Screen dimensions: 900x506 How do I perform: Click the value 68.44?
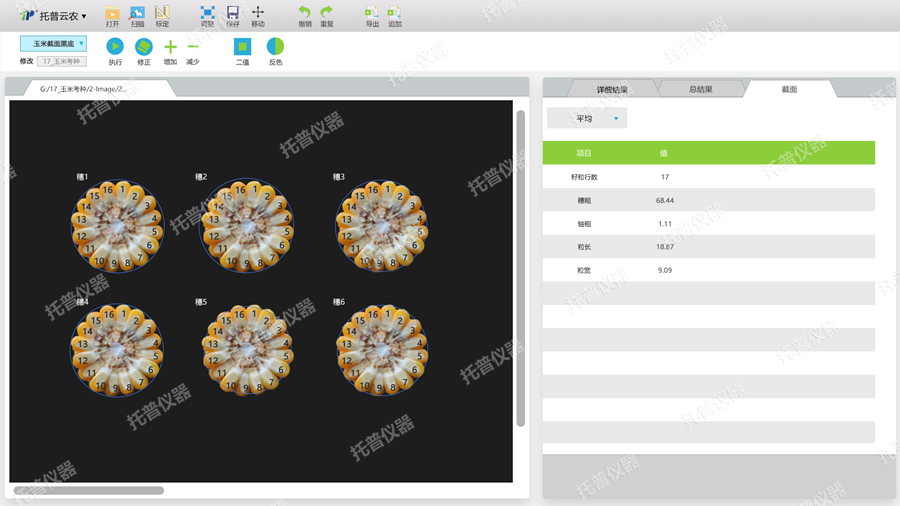point(665,200)
